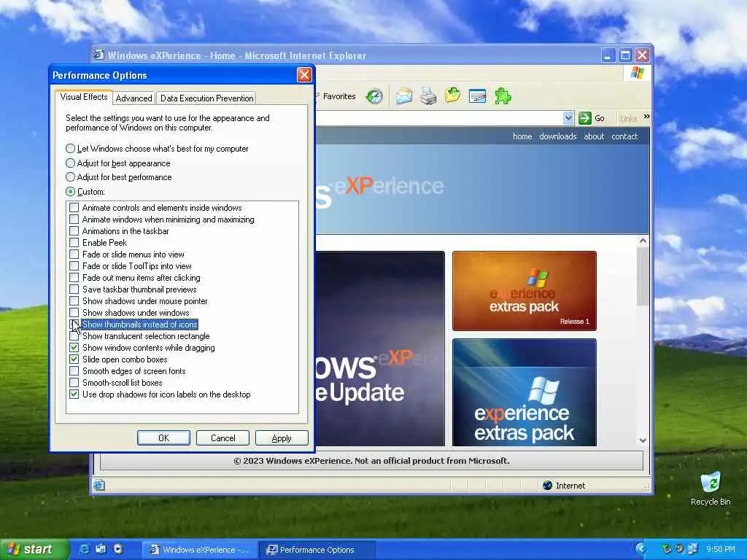Click the History clock icon in IE toolbar
The height and width of the screenshot is (560, 747).
(x=374, y=96)
